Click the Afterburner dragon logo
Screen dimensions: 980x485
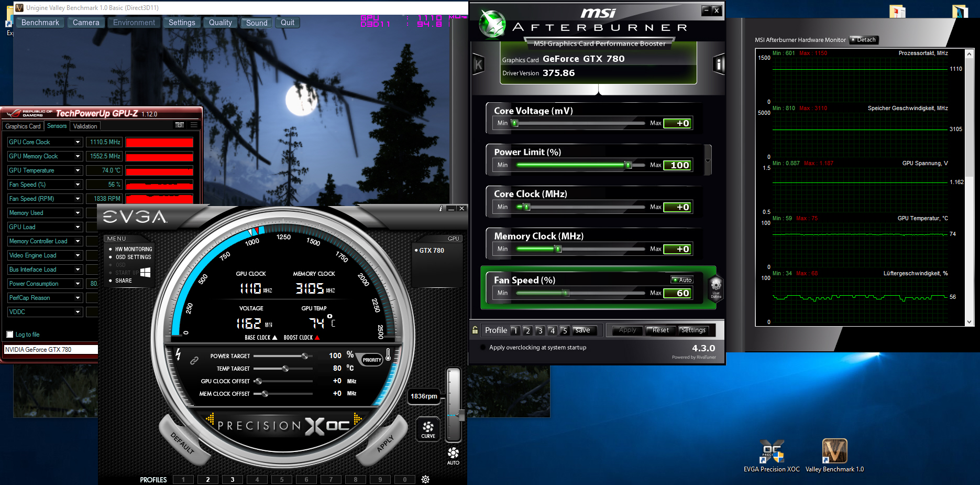492,24
